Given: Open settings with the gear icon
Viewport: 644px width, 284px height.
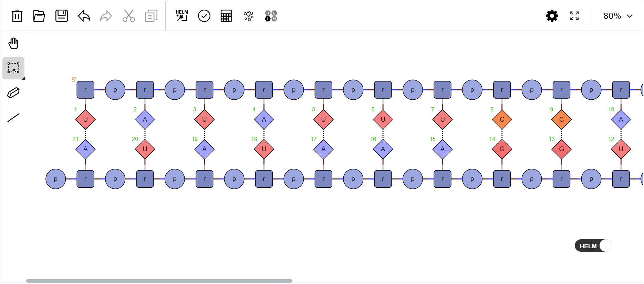Looking at the screenshot, I should tap(552, 16).
